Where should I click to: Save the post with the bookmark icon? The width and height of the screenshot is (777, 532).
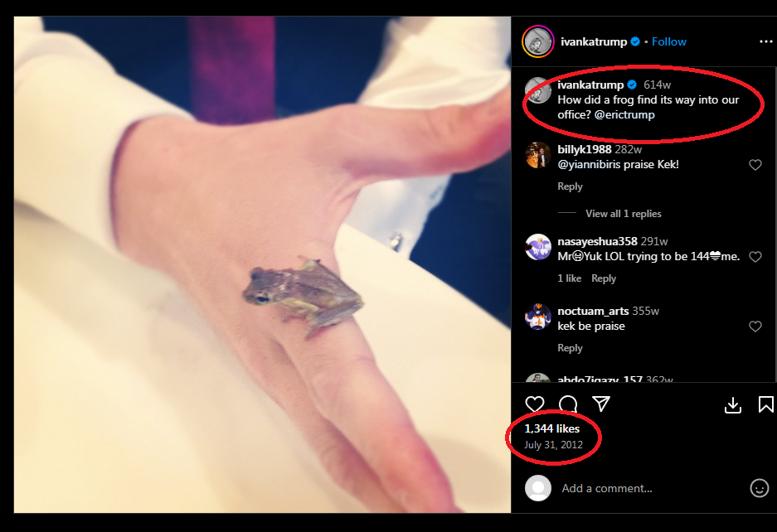(765, 404)
